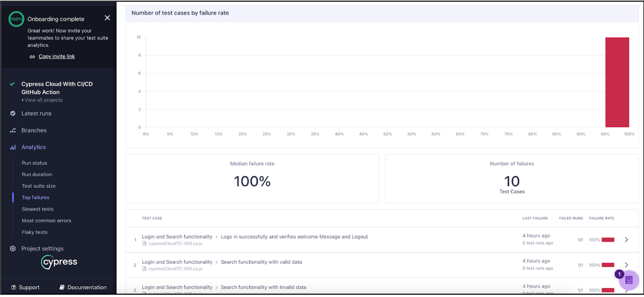Click failure rate bar for Logs in successfully row

(x=608, y=240)
